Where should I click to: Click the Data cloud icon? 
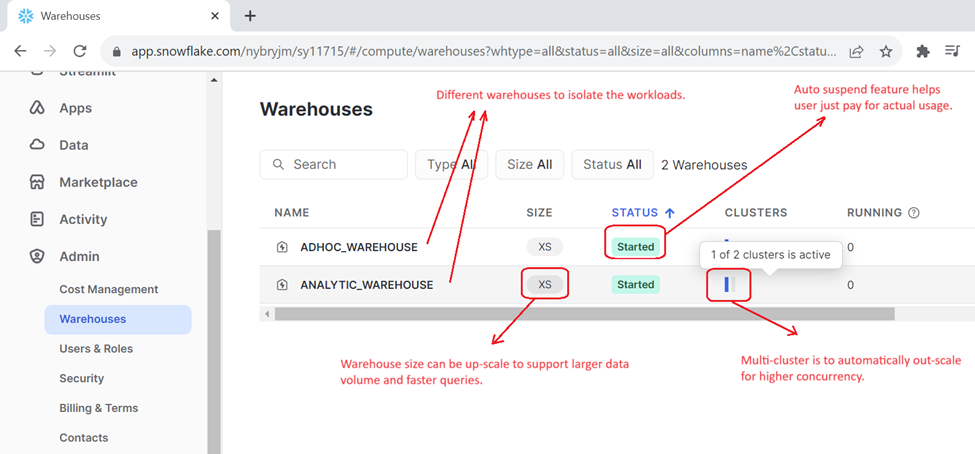(37, 145)
